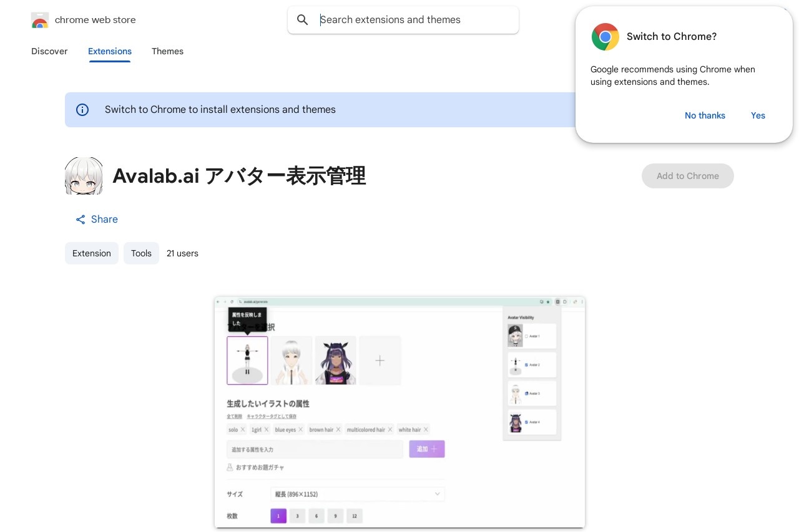Open the extension preview screenshot

[x=399, y=412]
